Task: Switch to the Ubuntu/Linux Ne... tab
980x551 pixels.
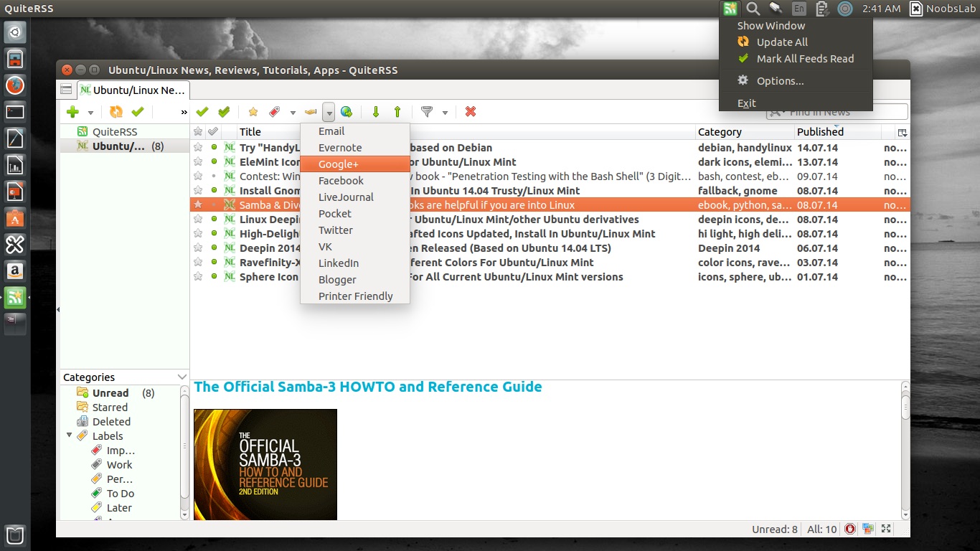Action: coord(133,90)
